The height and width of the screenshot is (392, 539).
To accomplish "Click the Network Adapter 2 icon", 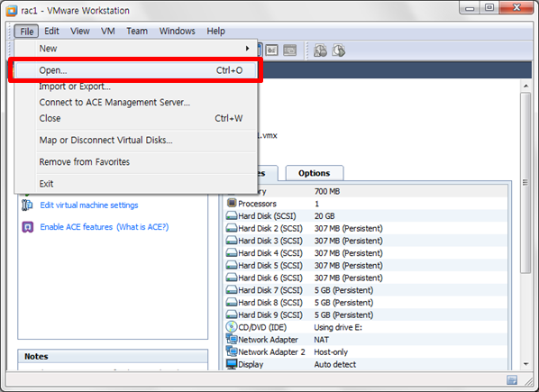I will (232, 351).
